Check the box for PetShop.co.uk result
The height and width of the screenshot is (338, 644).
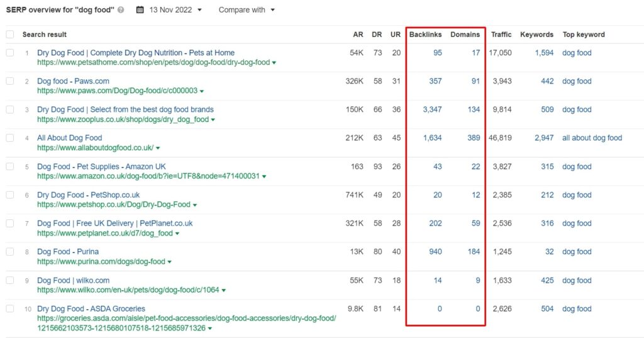point(10,195)
